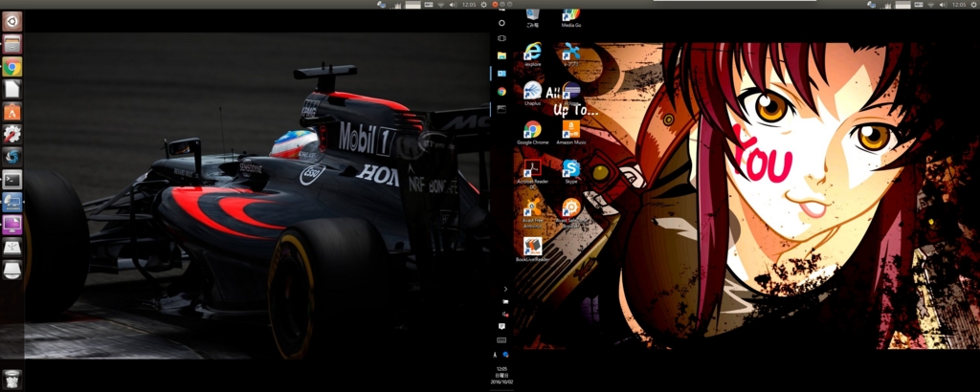Open the Trash in the Ubuntu launcher
This screenshot has width=980, height=392.
pyautogui.click(x=11, y=379)
